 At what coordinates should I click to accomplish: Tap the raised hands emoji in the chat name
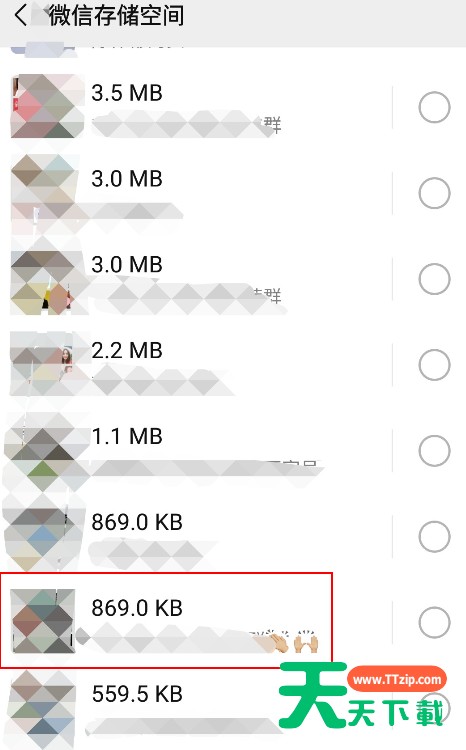coord(306,641)
